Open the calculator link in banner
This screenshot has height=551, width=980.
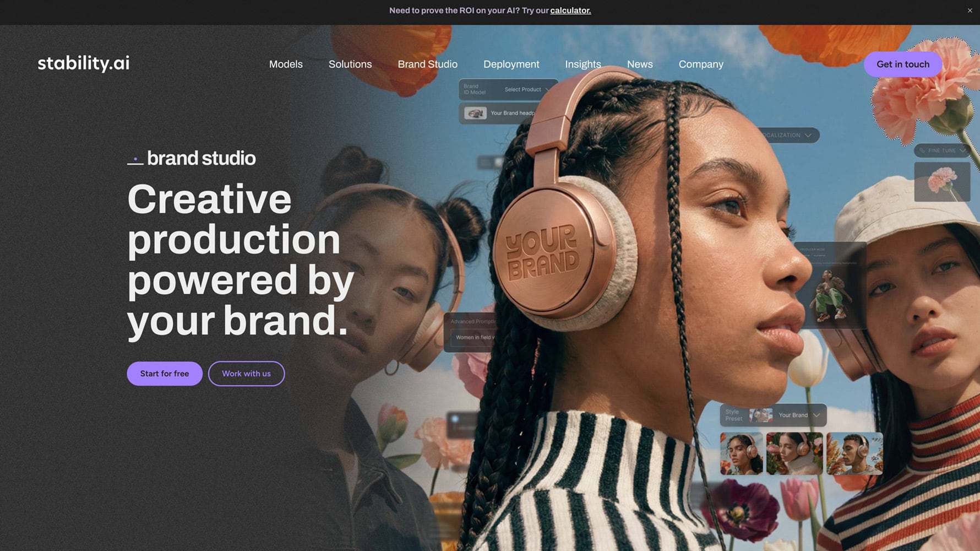click(x=570, y=10)
